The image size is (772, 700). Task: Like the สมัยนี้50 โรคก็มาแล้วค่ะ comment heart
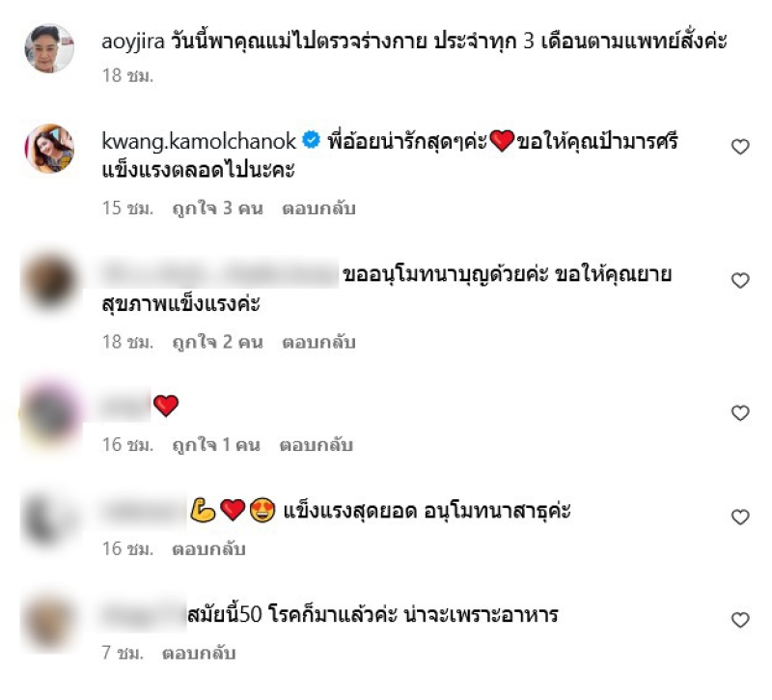tap(740, 620)
